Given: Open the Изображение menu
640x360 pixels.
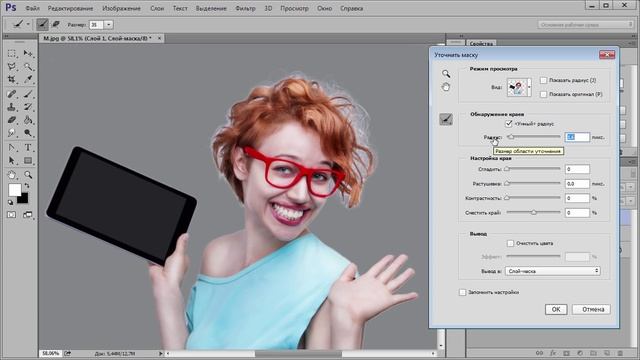Looking at the screenshot, I should click(121, 8).
